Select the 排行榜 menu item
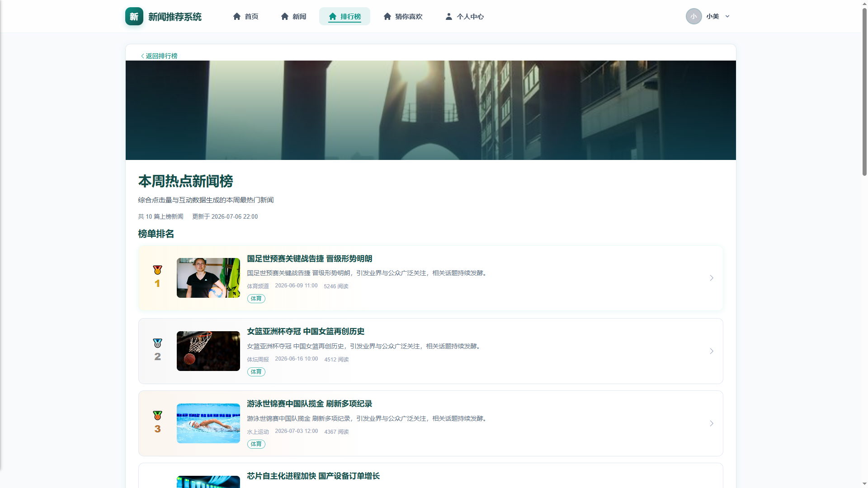The image size is (868, 488). (344, 16)
